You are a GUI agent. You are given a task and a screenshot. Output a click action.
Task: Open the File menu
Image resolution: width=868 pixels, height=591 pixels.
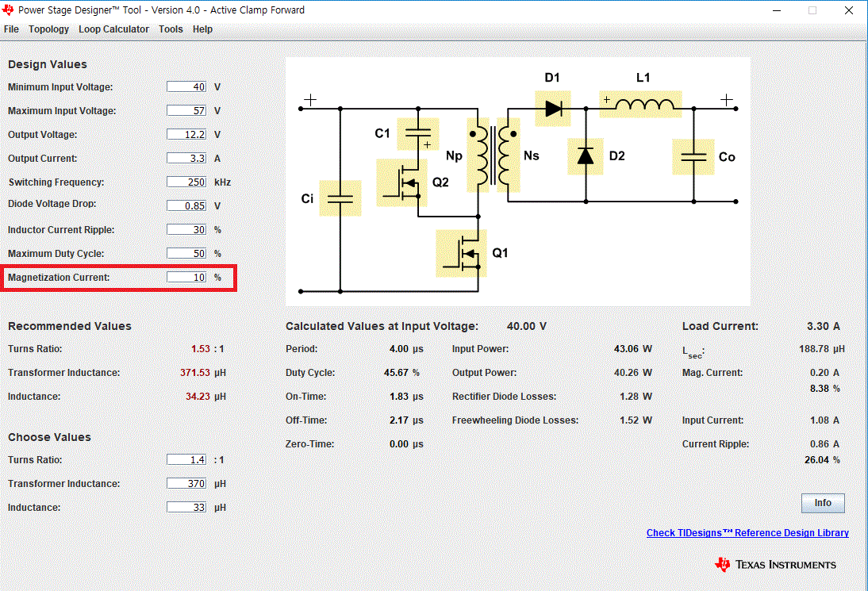tap(11, 29)
